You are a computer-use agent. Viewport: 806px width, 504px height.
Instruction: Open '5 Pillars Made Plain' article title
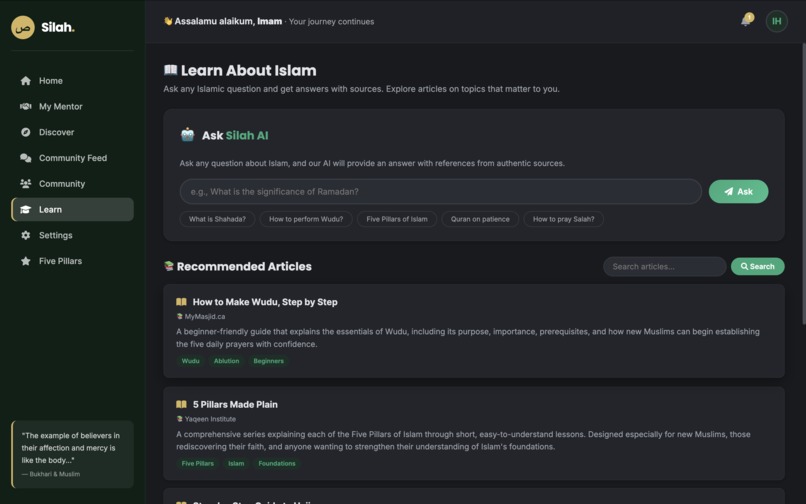235,404
